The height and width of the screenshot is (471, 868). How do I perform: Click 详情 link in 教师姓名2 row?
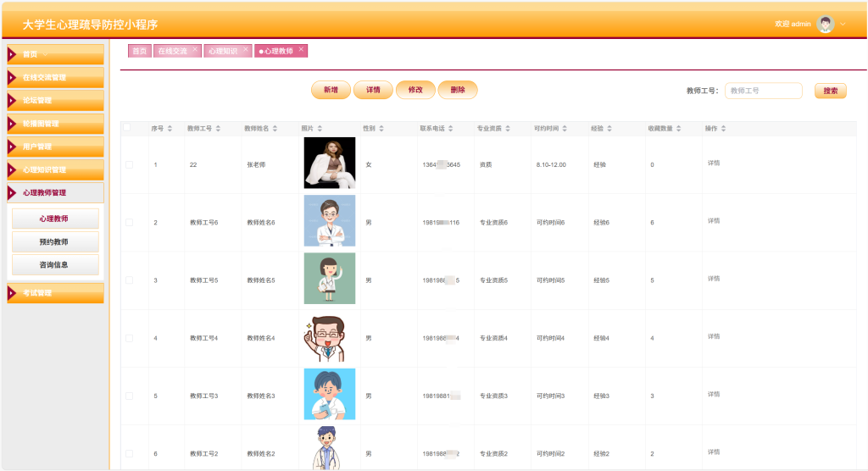[714, 452]
